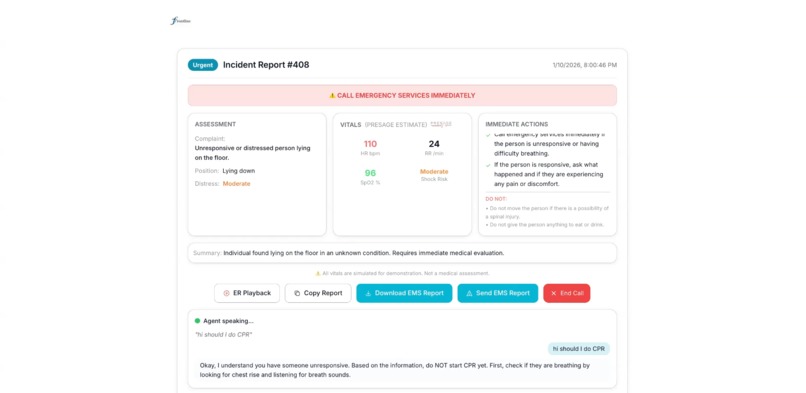Image resolution: width=806 pixels, height=393 pixels.
Task: Download the EMS report
Action: (x=404, y=293)
